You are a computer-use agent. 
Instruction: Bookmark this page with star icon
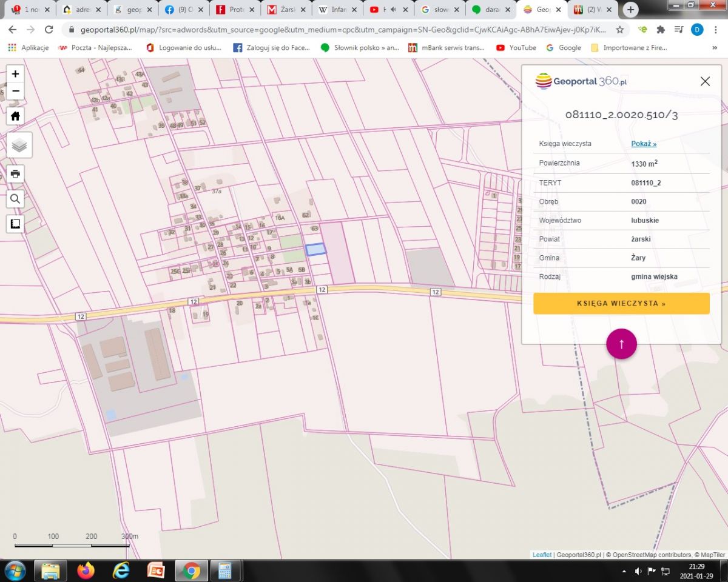coord(619,30)
